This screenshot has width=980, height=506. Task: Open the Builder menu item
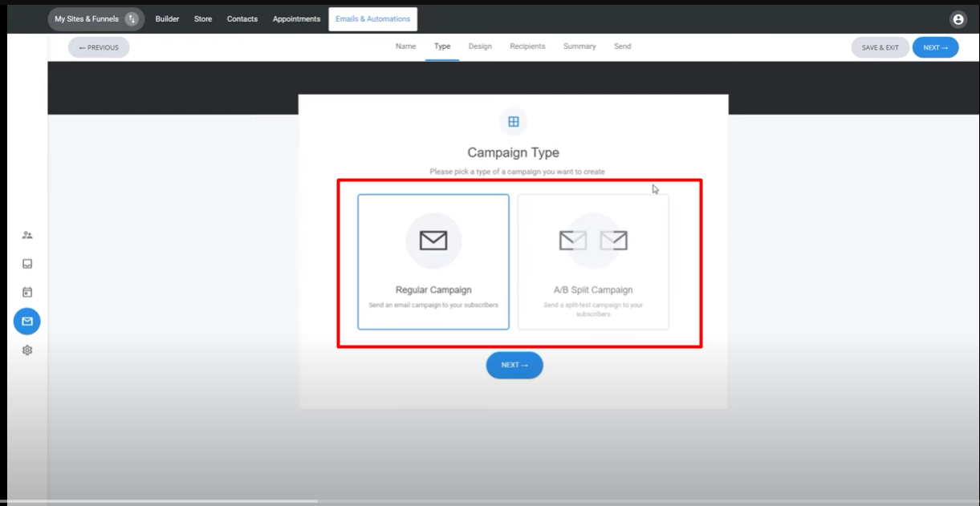click(167, 19)
